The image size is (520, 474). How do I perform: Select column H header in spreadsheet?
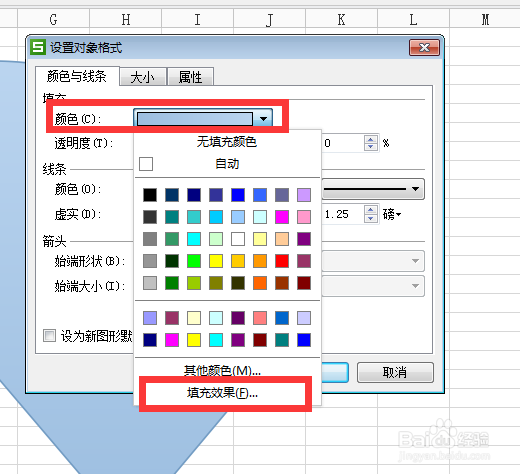click(x=126, y=19)
